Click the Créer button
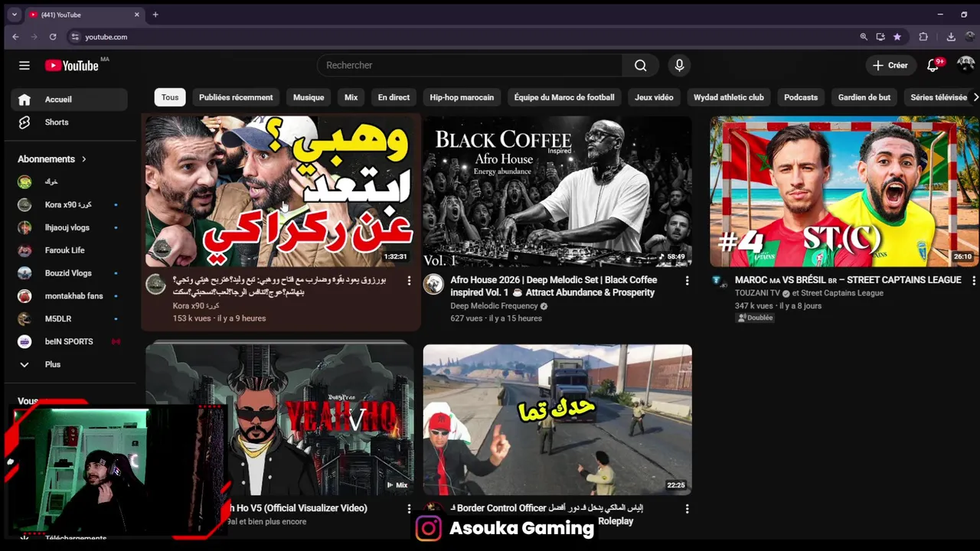 [x=890, y=66]
